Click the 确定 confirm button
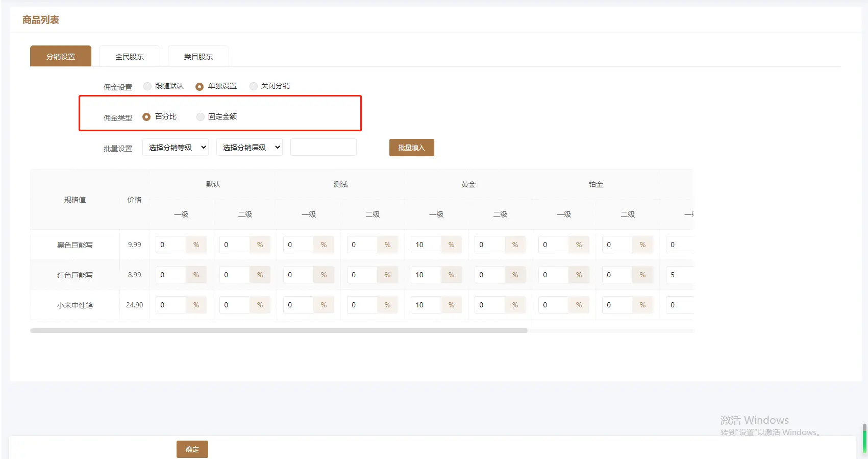Image resolution: width=868 pixels, height=459 pixels. [x=192, y=449]
